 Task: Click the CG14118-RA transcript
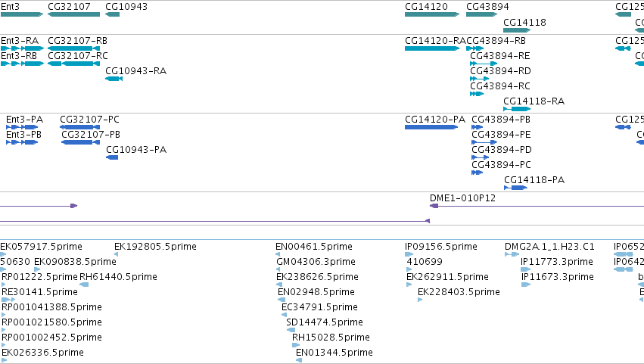(517, 109)
